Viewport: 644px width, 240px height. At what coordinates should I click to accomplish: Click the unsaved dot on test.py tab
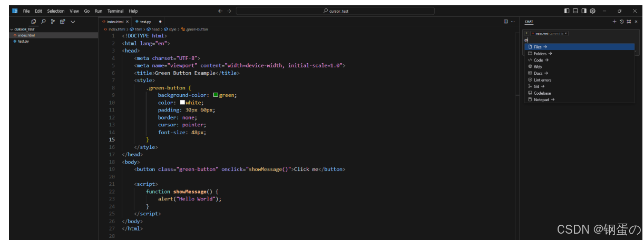(x=160, y=22)
